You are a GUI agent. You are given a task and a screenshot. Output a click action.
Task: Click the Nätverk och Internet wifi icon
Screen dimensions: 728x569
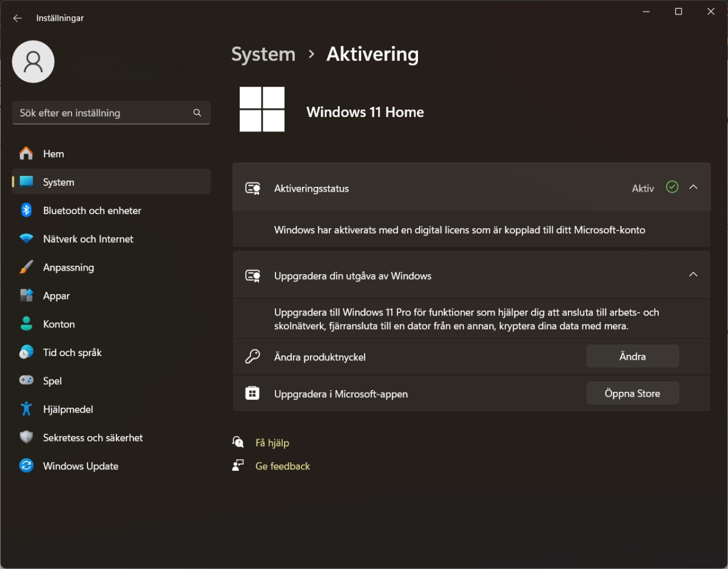[26, 239]
